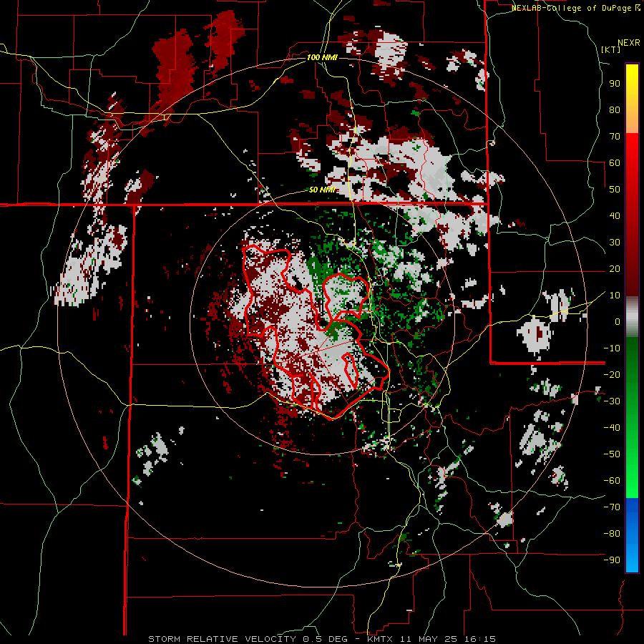Select the positive 90 knot scale label
Screen dimensions: 644x644
615,84
